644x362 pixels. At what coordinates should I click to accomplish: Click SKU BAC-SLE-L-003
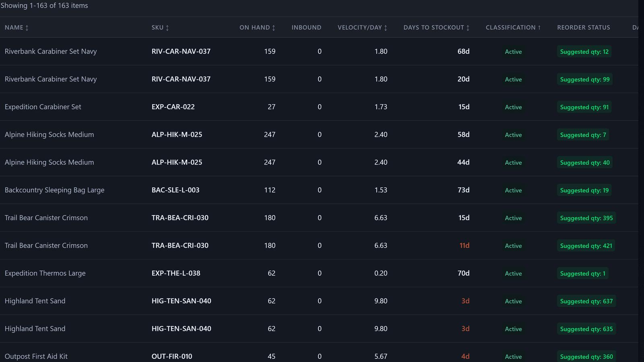(175, 190)
